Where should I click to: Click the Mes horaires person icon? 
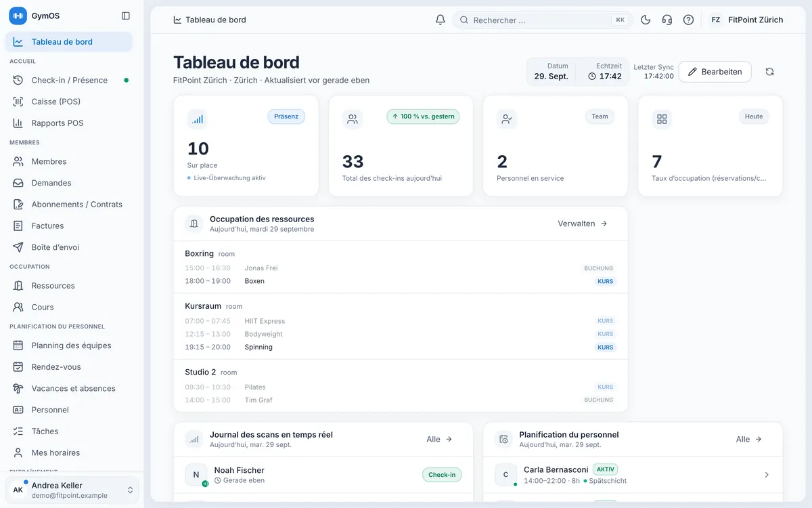click(18, 453)
